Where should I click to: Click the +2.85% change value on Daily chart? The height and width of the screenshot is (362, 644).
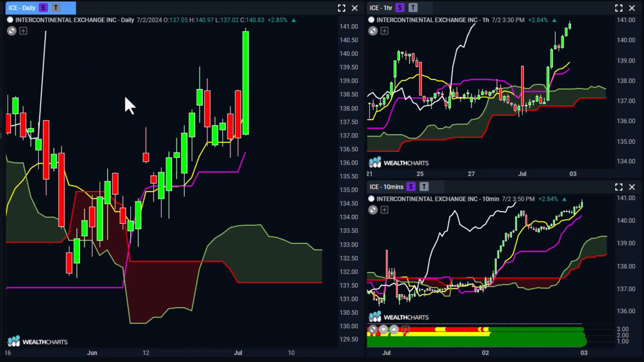coord(277,20)
